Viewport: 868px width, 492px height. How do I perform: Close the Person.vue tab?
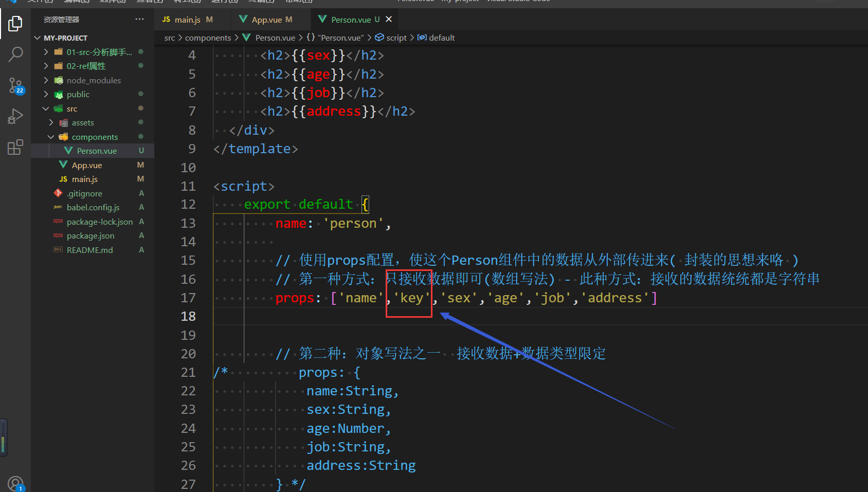tap(389, 19)
